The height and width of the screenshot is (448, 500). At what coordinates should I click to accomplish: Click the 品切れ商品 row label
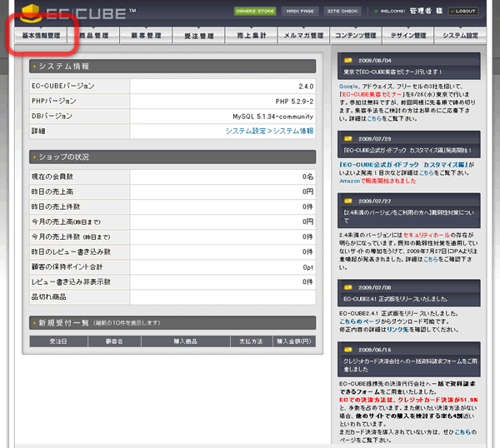coord(49,296)
